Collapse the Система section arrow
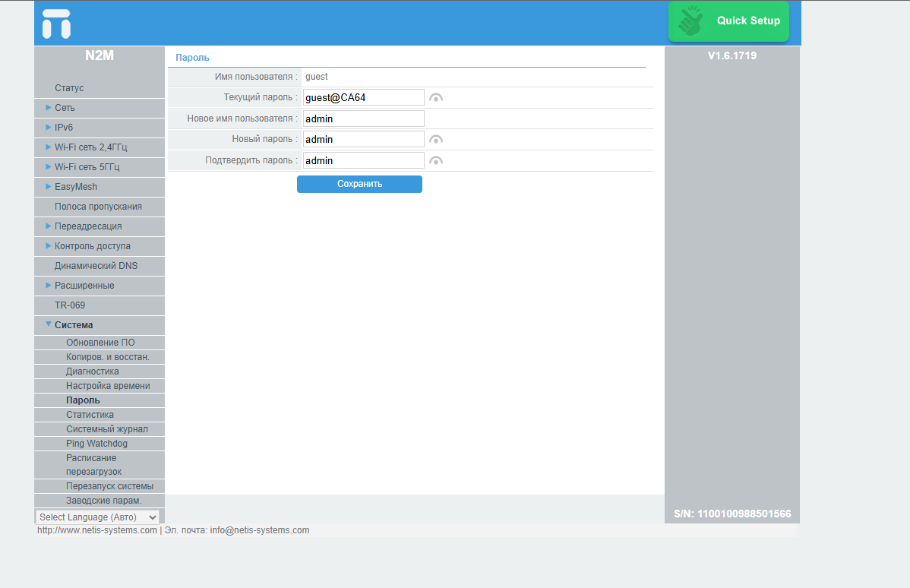The image size is (910, 588). [x=48, y=324]
